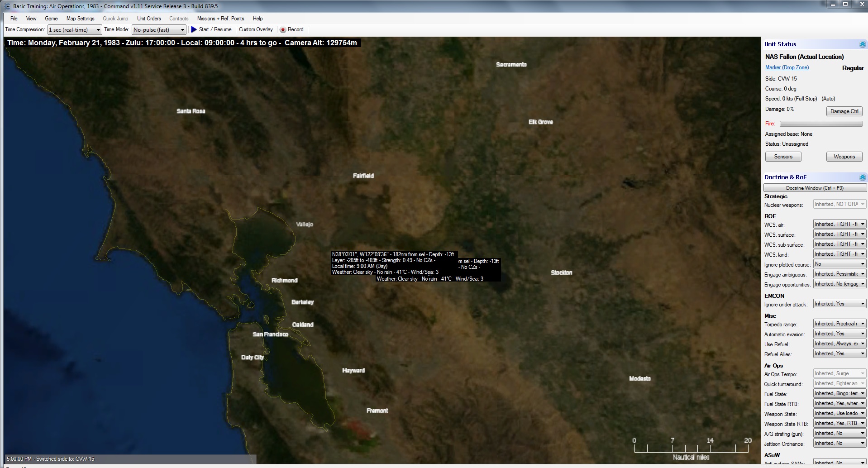The image size is (868, 468).
Task: Click the application icon in title bar
Action: 7,6
